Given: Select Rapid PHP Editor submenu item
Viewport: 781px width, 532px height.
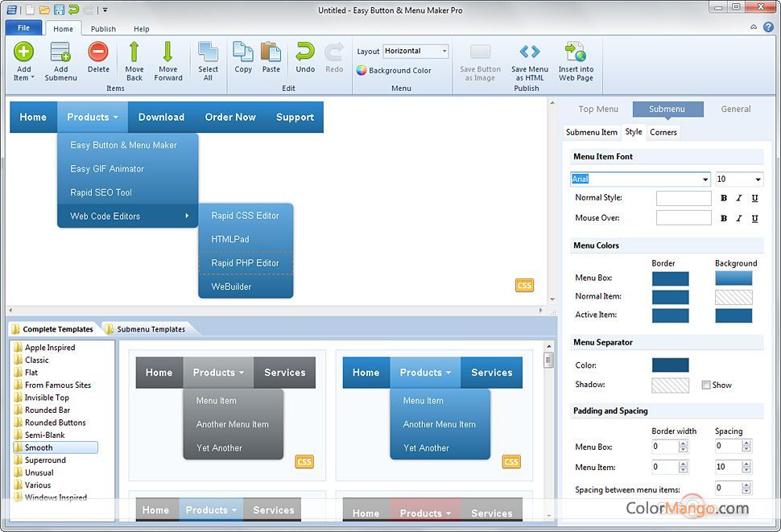Looking at the screenshot, I should pyautogui.click(x=246, y=262).
